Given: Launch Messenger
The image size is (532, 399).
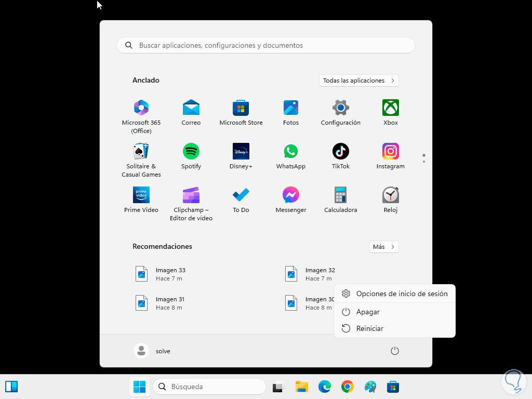Looking at the screenshot, I should coord(291,200).
